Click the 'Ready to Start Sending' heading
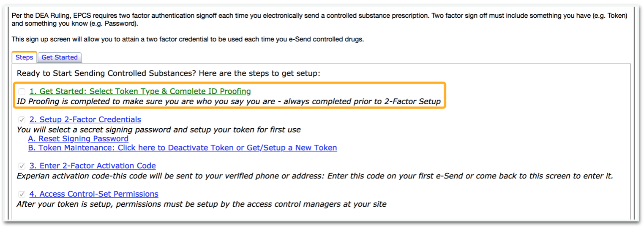 tap(169, 73)
